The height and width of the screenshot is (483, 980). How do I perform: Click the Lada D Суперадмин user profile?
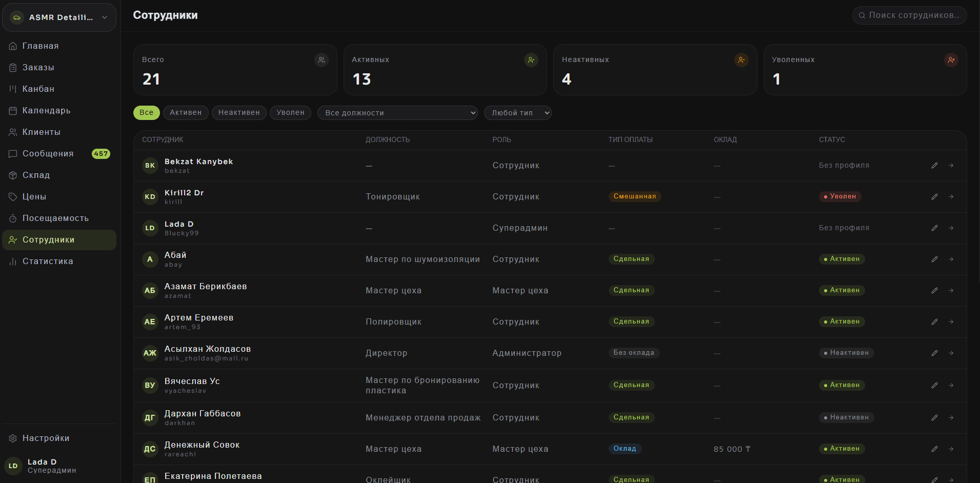[x=59, y=466]
